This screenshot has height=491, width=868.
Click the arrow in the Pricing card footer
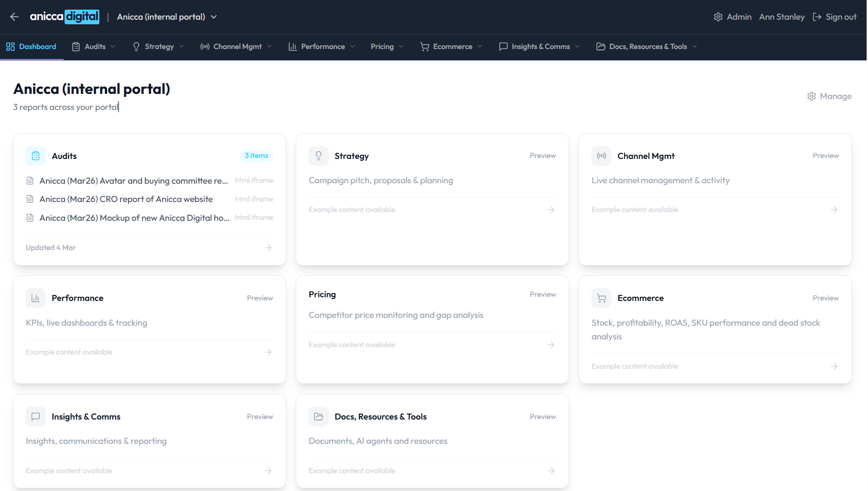[551, 345]
